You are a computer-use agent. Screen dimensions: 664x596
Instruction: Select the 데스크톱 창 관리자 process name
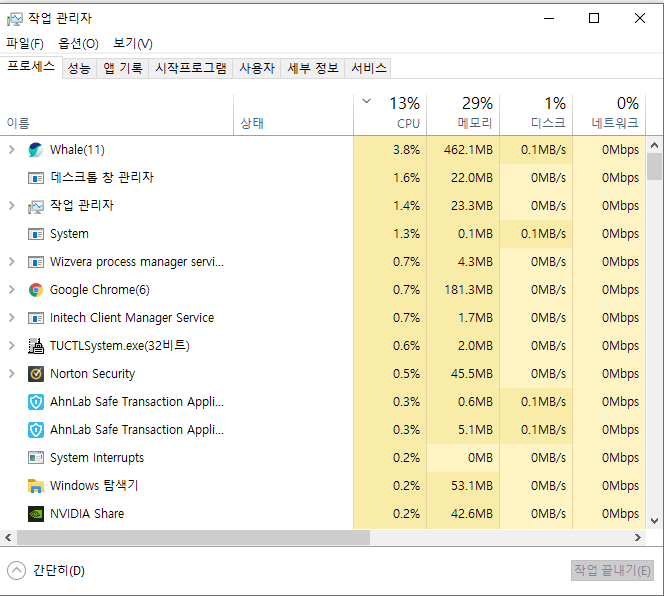102,177
